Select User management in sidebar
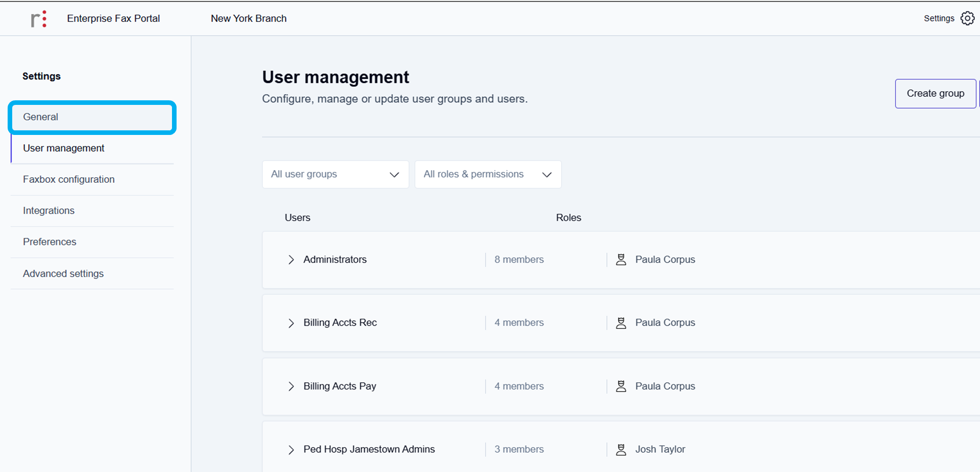 point(64,148)
